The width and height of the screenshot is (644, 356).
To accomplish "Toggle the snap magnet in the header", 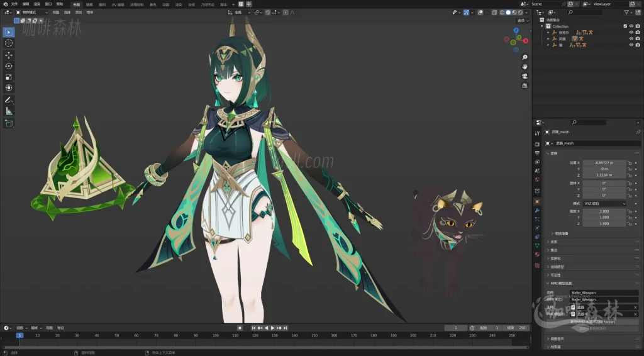I will pyautogui.click(x=268, y=13).
